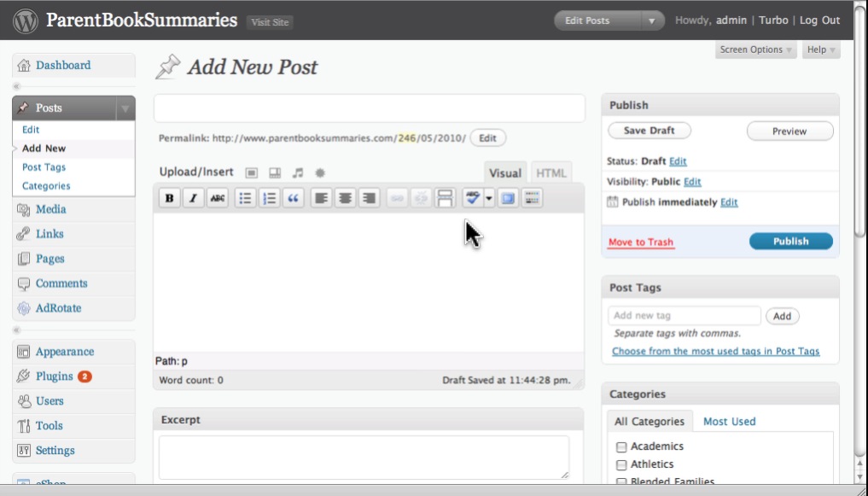868x496 pixels.
Task: Align text right in editor
Action: pos(370,198)
